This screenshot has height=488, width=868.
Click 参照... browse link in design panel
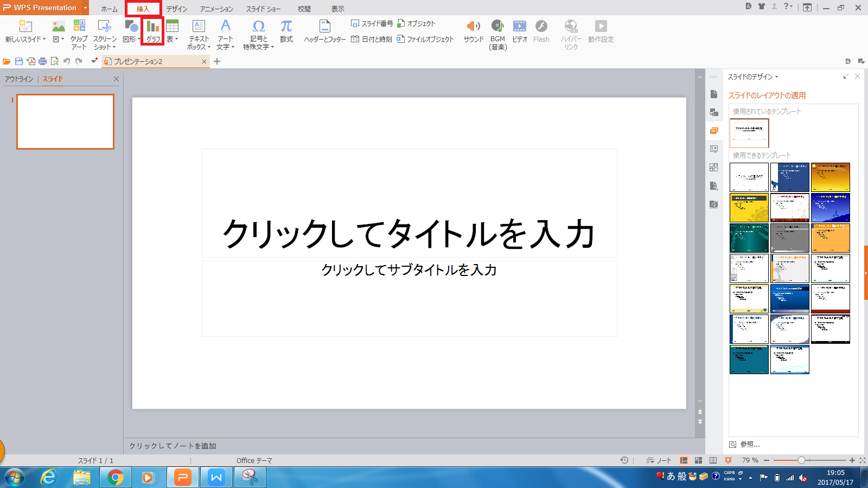pos(750,444)
